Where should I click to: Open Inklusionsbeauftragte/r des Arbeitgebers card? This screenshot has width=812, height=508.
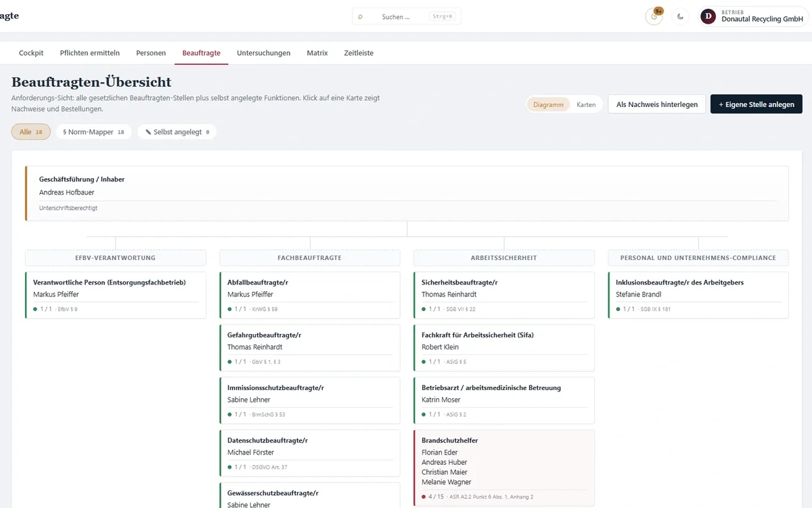pyautogui.click(x=698, y=295)
